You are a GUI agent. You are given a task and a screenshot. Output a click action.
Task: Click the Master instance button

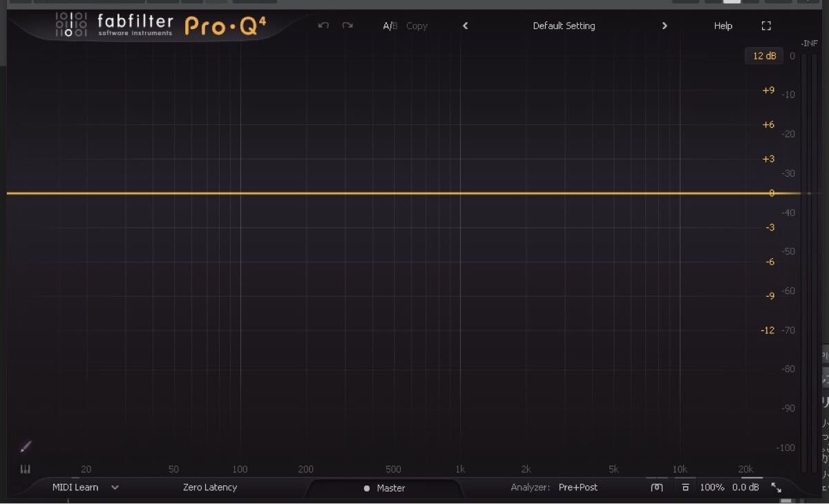click(385, 488)
